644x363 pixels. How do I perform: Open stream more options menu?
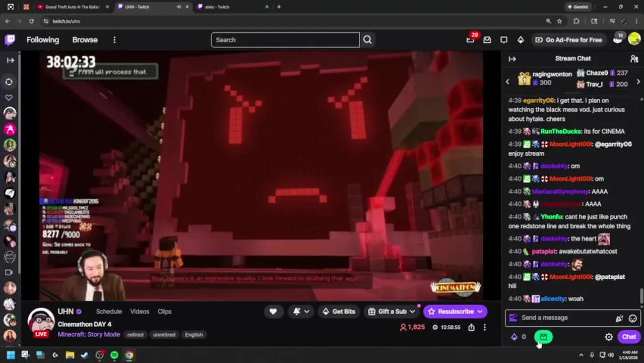coord(485,327)
